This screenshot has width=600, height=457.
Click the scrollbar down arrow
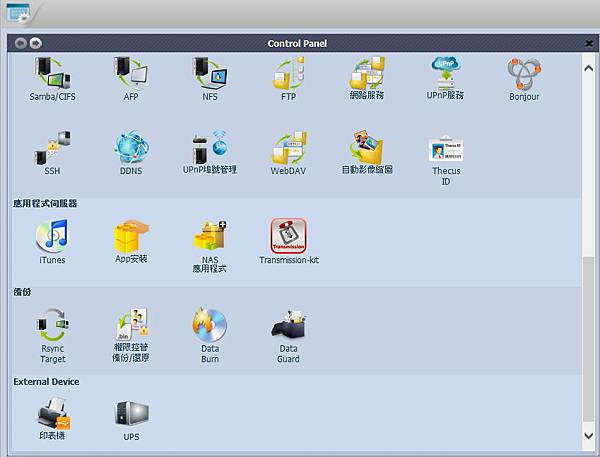click(589, 436)
